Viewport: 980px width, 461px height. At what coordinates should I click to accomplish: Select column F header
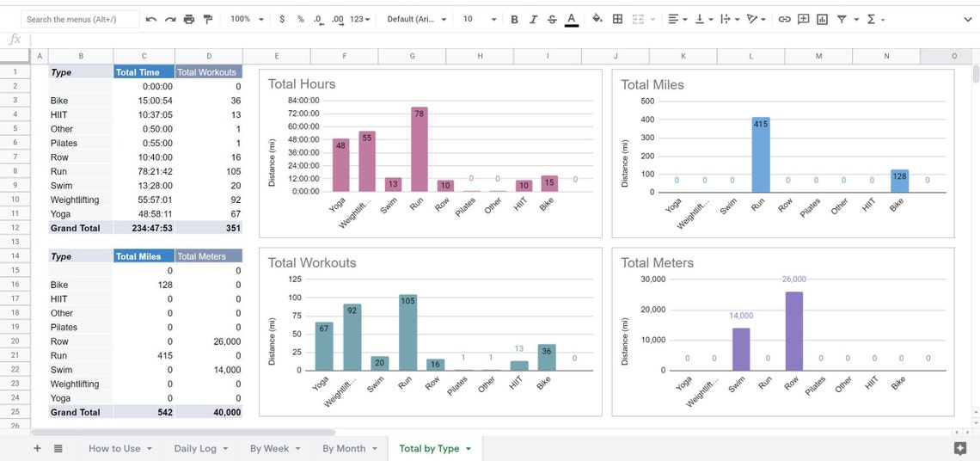pos(345,56)
